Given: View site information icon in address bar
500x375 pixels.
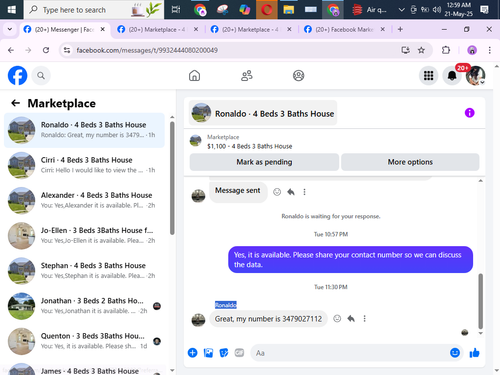Looking at the screenshot, I should point(67,50).
